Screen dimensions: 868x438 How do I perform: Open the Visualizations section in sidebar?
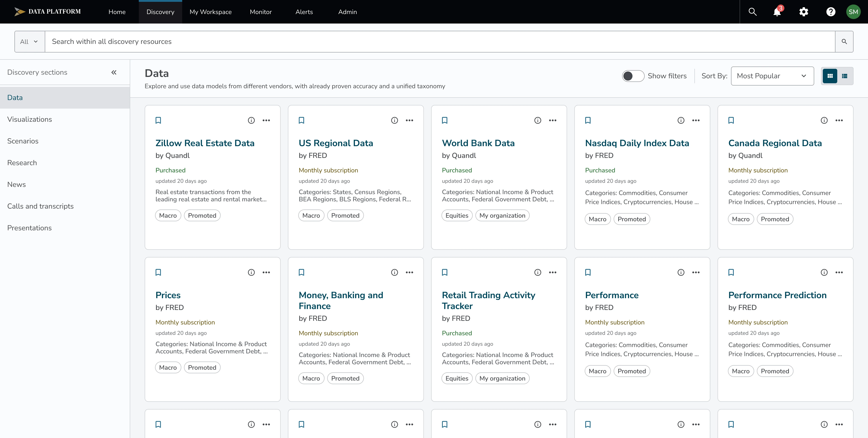coord(65,119)
